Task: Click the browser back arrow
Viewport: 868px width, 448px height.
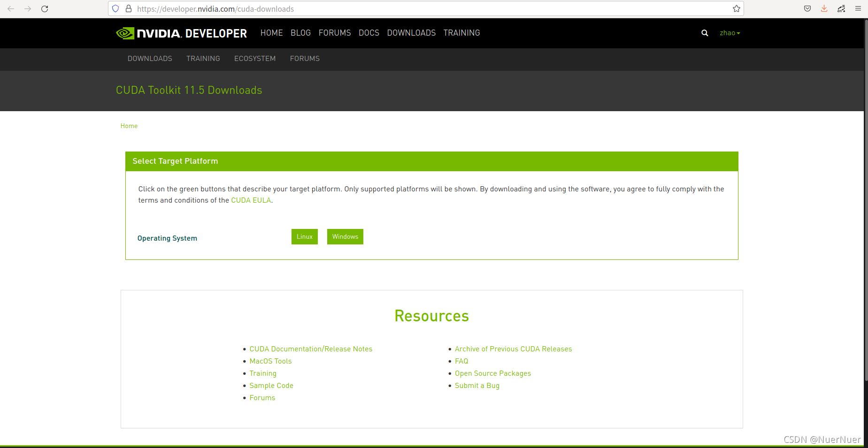Action: pos(11,9)
